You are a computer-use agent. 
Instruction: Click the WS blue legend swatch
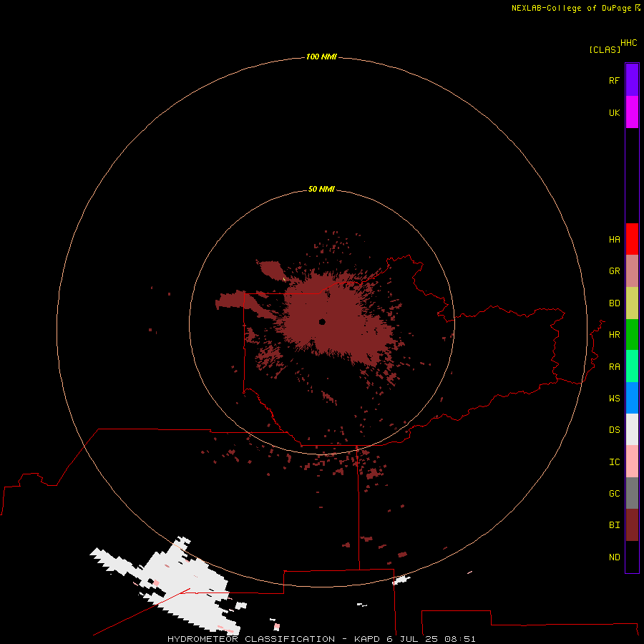coord(632,398)
